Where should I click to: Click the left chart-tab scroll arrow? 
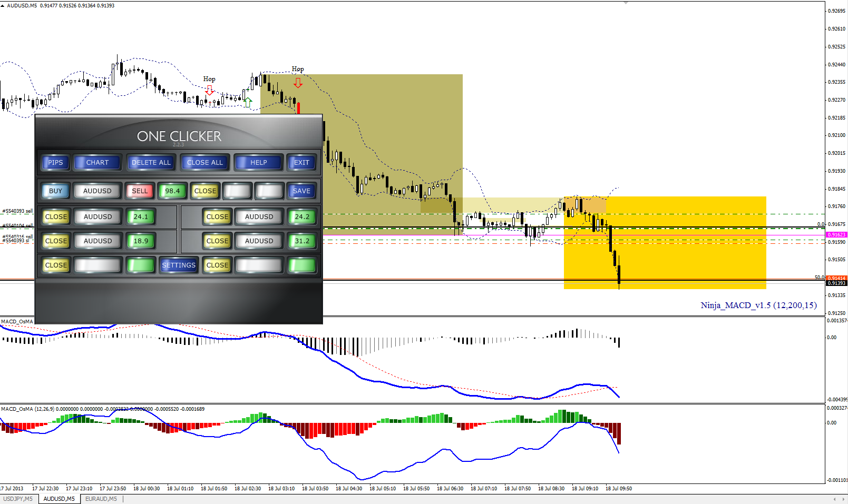click(x=835, y=499)
